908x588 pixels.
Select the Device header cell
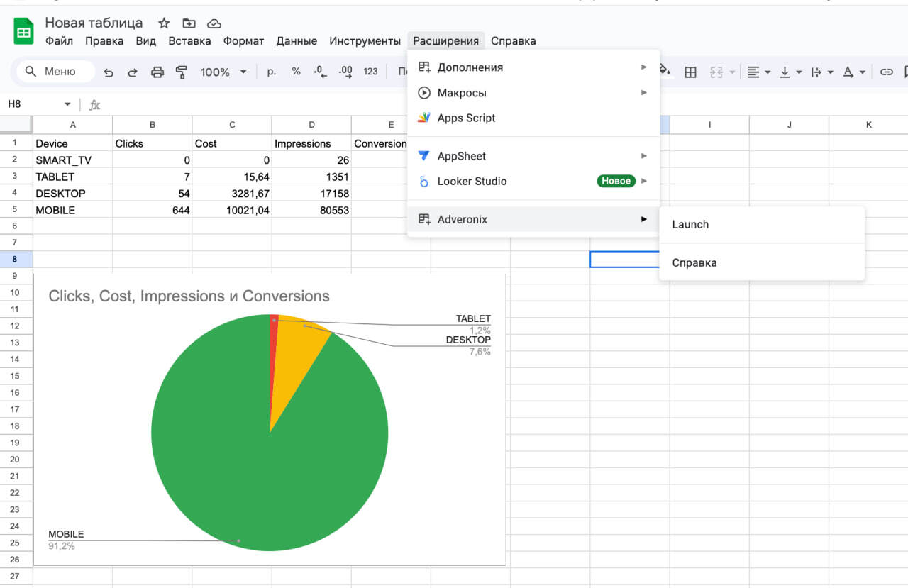[73, 143]
